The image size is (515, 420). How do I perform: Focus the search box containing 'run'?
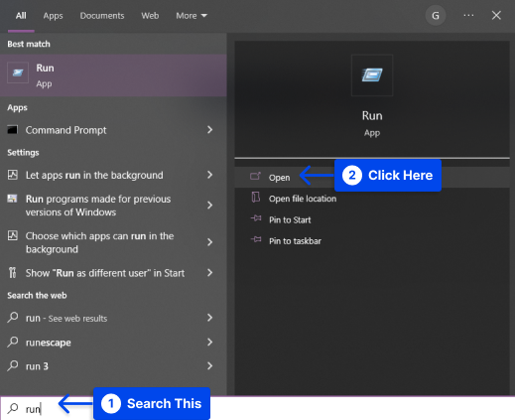click(257, 408)
